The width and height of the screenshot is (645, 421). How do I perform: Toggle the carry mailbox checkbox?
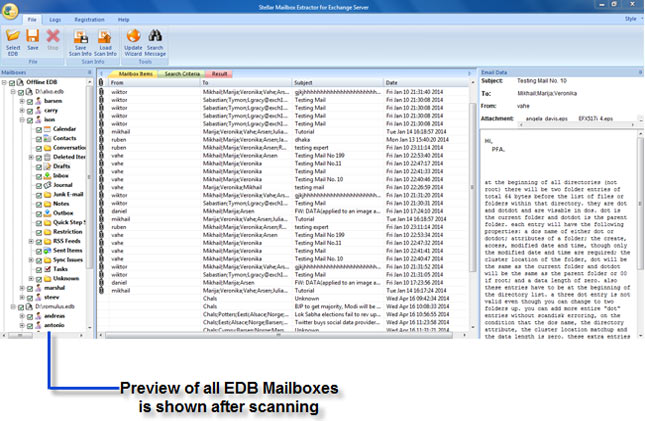(x=30, y=111)
